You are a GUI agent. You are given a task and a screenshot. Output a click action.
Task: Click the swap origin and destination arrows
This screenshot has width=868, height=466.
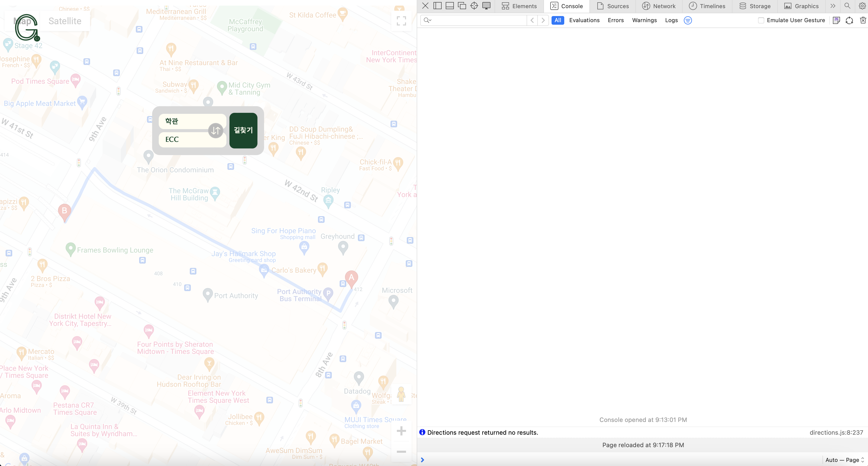pyautogui.click(x=216, y=130)
